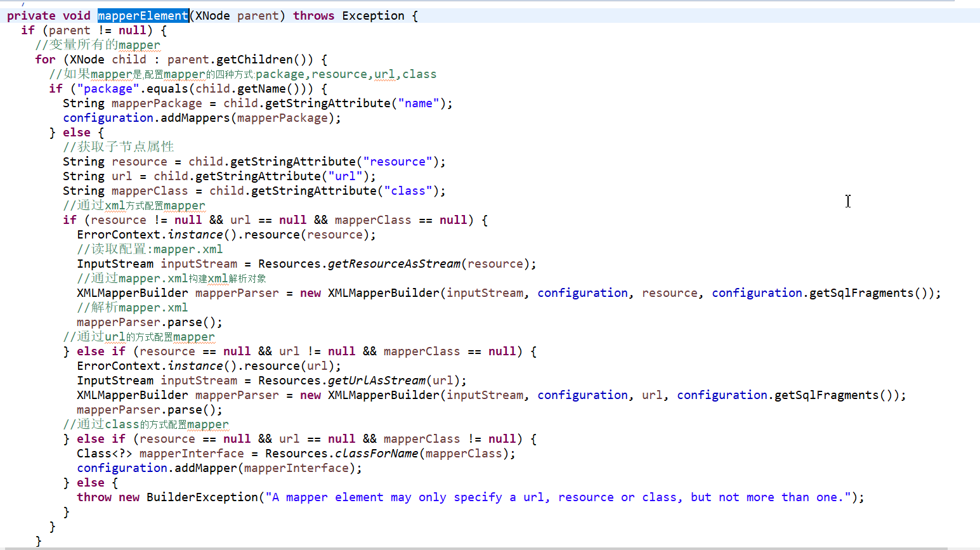Image resolution: width=980 pixels, height=550 pixels.
Task: Click the first "mapperParser.parse();" after 解析mapper.xml comment
Action: [150, 322]
